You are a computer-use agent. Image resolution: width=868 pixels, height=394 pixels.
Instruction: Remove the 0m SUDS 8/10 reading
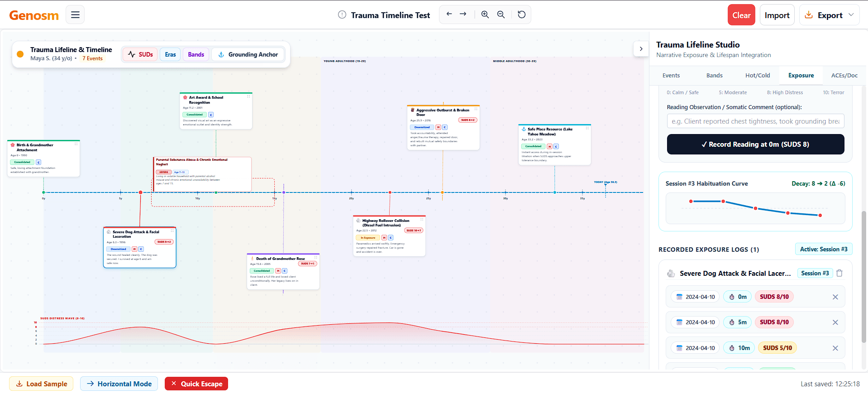[x=835, y=297]
